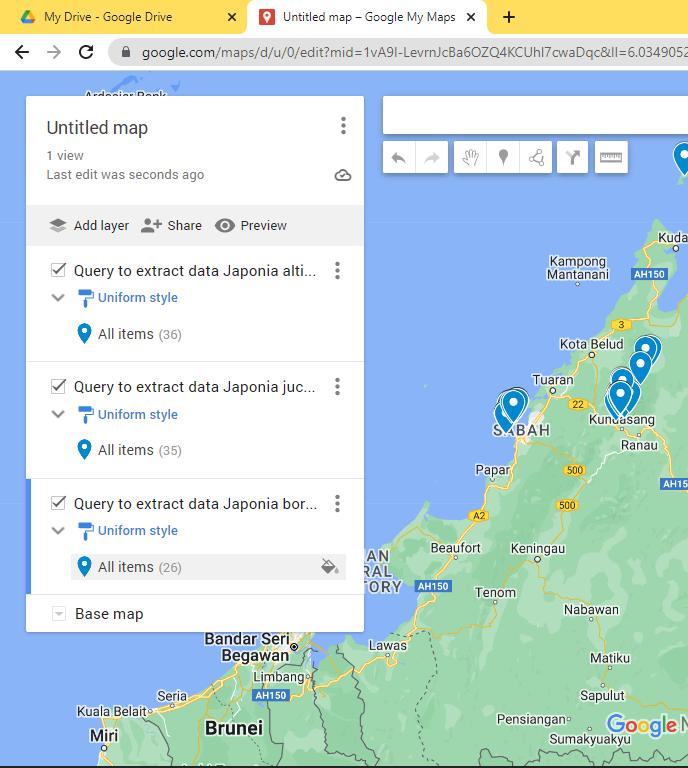The height and width of the screenshot is (768, 688).
Task: Select All items (35) row
Action: [x=208, y=450]
